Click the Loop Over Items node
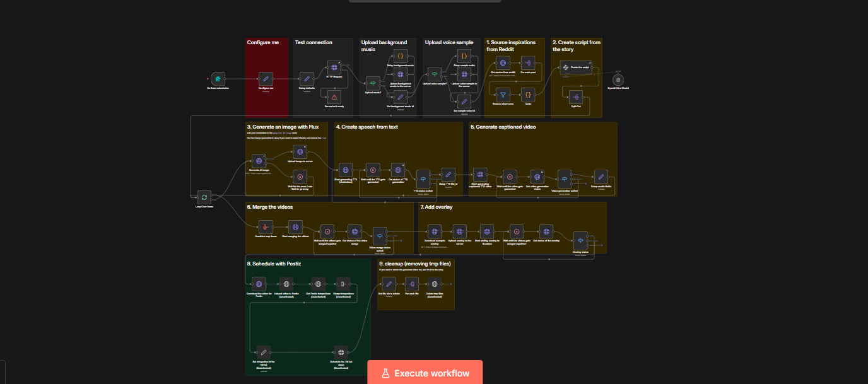The height and width of the screenshot is (384, 868). [204, 197]
